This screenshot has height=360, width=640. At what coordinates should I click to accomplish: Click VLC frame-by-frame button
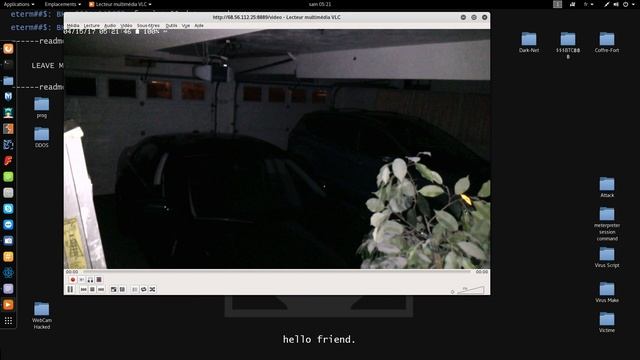[99, 280]
